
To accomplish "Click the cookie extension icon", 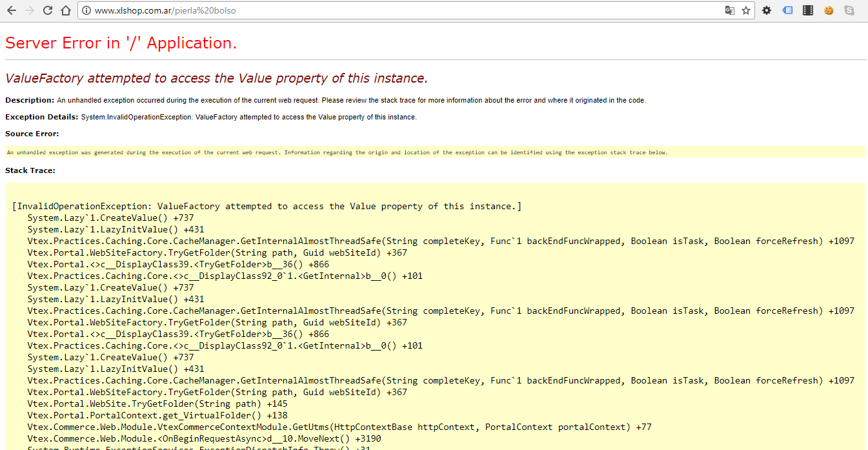I will click(x=829, y=10).
